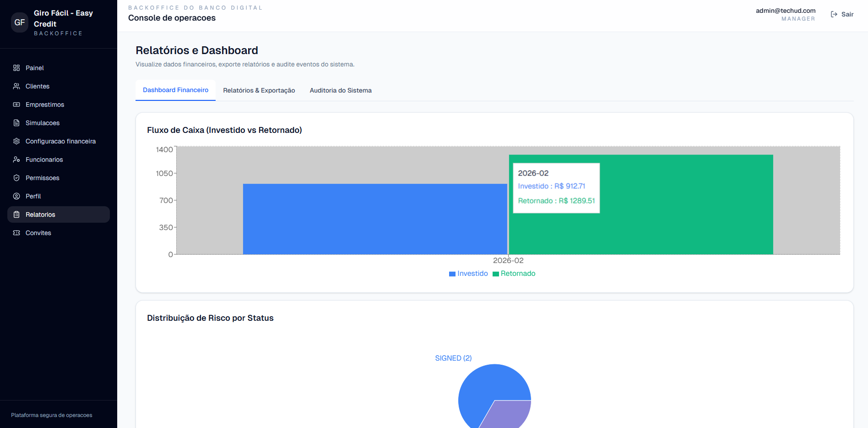The width and height of the screenshot is (868, 428).
Task: Open the Painel menu item
Action: [x=59, y=68]
